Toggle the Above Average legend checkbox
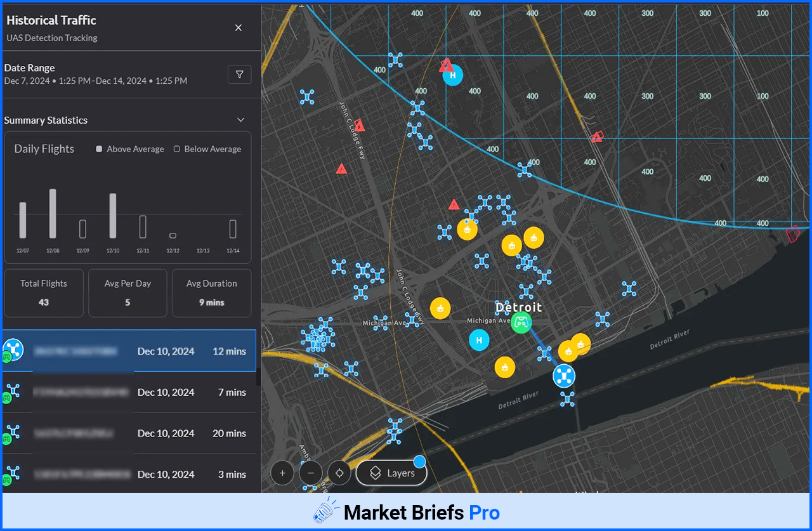Viewport: 812px width, 531px height. click(x=99, y=149)
